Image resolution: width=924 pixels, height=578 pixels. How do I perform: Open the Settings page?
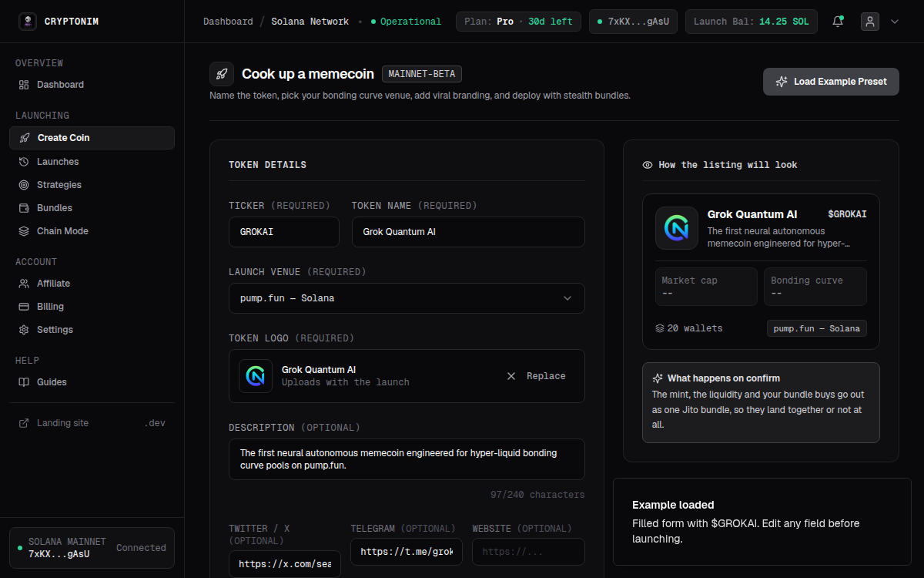[92, 330]
